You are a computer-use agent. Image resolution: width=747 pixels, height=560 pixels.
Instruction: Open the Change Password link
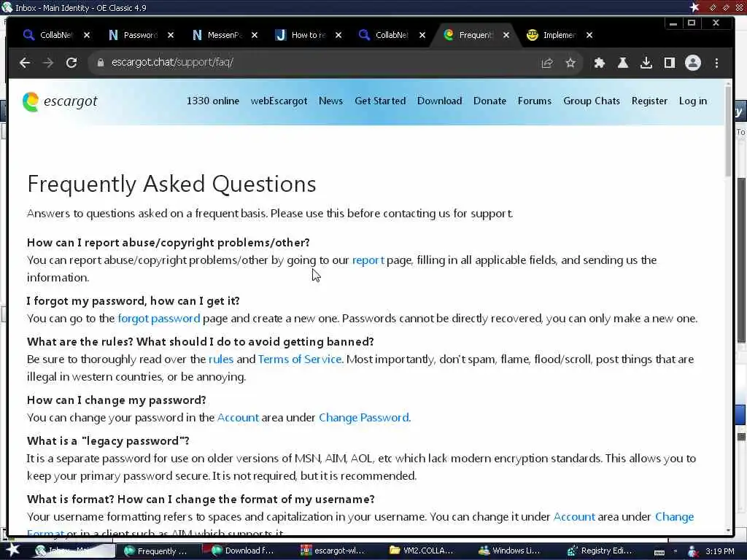point(363,418)
